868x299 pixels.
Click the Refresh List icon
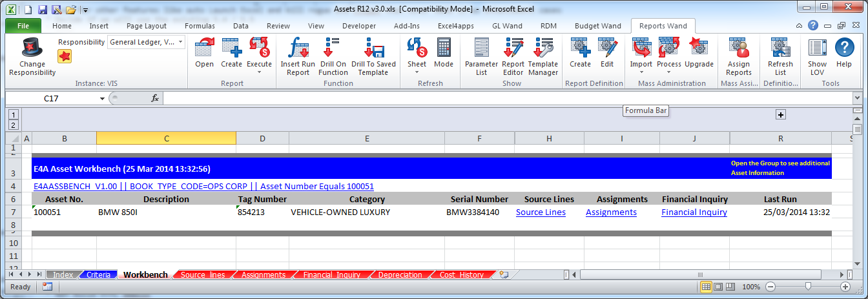tap(780, 48)
